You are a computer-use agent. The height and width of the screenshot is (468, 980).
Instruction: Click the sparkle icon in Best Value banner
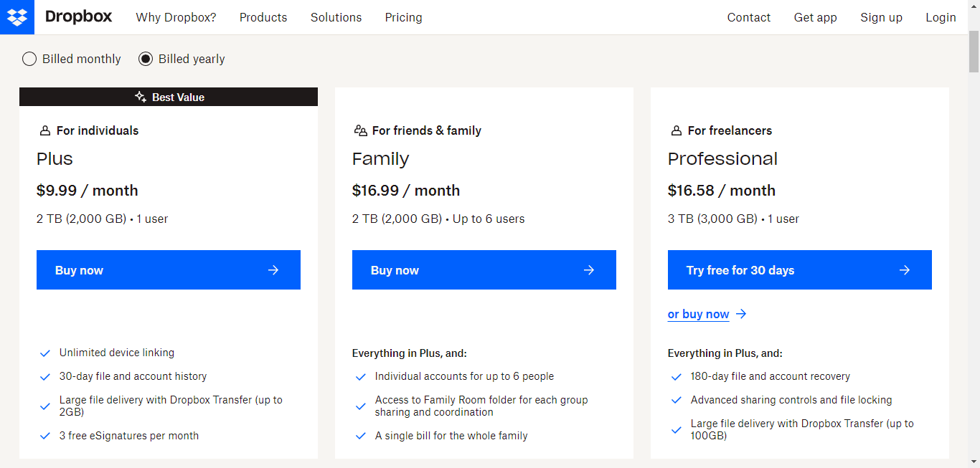click(141, 97)
